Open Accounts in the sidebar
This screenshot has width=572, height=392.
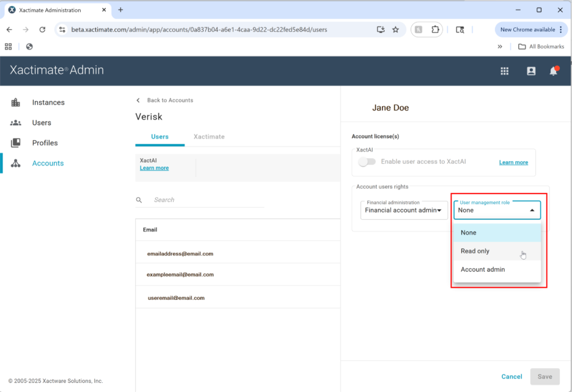(x=48, y=164)
